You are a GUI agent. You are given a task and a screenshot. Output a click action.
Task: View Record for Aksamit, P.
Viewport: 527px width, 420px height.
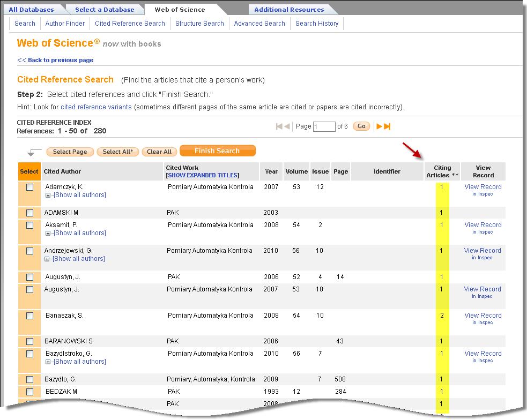click(483, 225)
